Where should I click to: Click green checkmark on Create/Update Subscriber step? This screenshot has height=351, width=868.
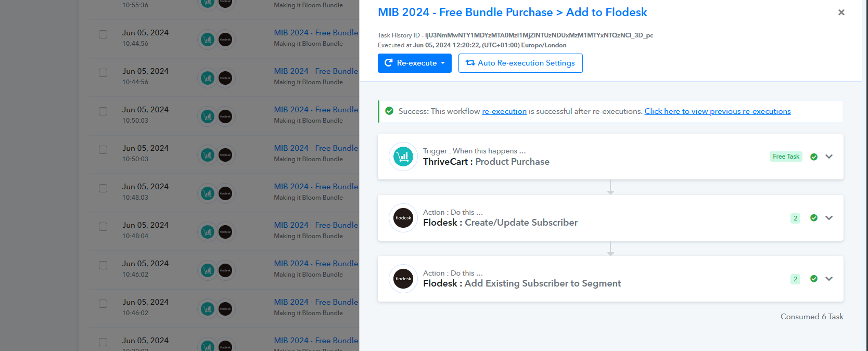[x=814, y=218]
